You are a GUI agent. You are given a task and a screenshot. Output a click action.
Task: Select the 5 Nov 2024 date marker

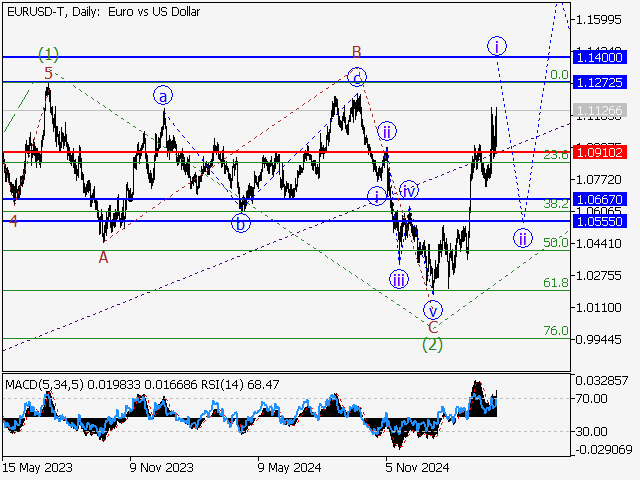pyautogui.click(x=417, y=466)
